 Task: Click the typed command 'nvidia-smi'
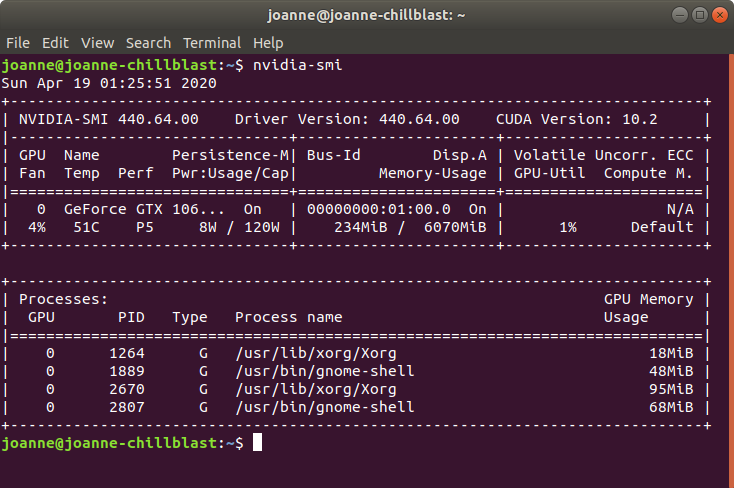coord(298,65)
